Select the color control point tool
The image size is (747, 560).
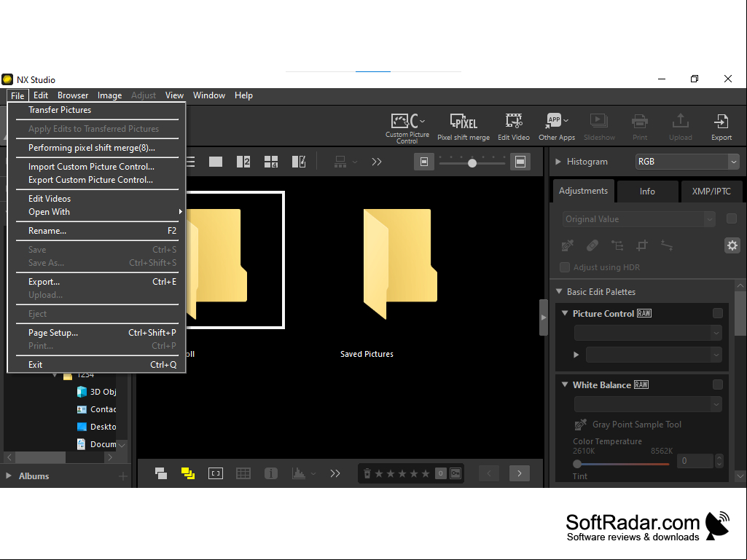[617, 245]
